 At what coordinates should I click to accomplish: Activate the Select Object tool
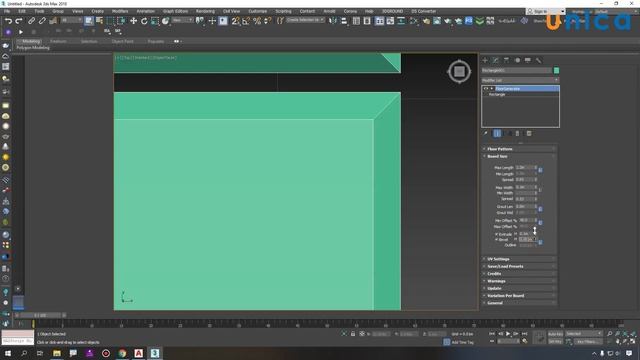[x=89, y=21]
